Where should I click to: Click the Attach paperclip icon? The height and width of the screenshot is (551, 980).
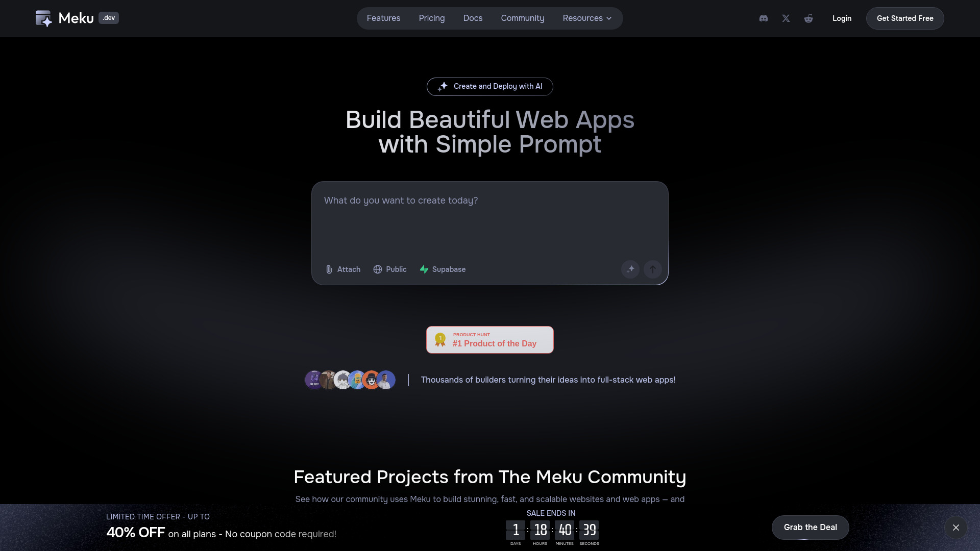coord(329,269)
